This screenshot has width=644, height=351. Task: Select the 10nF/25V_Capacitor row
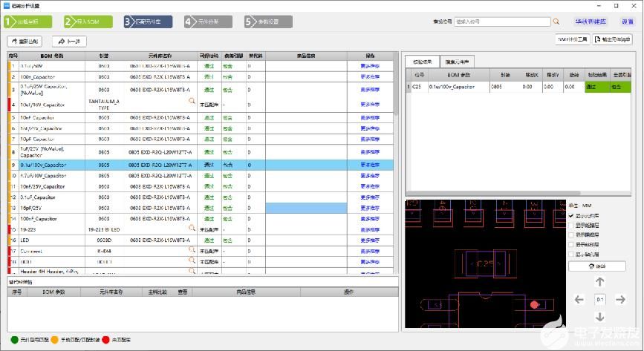pos(201,186)
